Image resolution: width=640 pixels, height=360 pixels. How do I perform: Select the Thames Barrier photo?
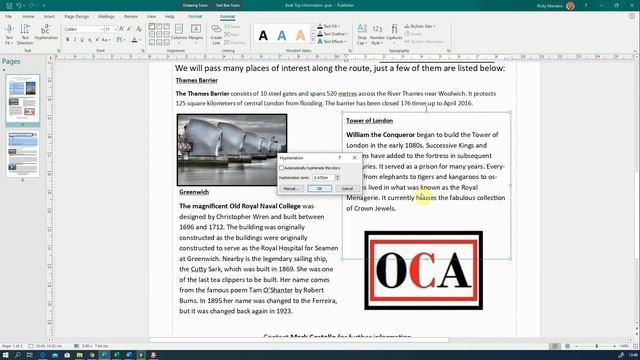[x=232, y=150]
